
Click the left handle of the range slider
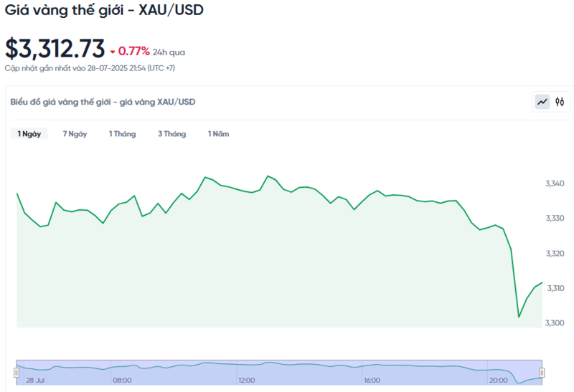click(16, 373)
